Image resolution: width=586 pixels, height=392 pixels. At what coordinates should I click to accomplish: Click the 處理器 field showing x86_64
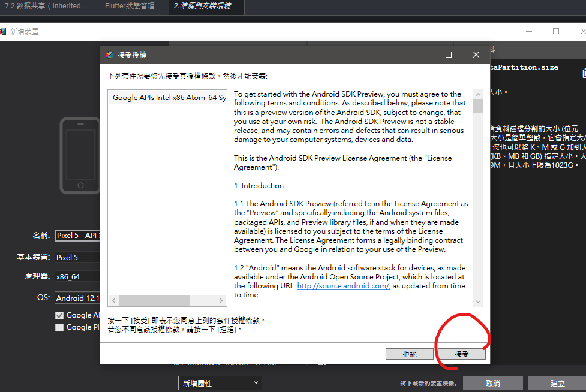click(77, 277)
